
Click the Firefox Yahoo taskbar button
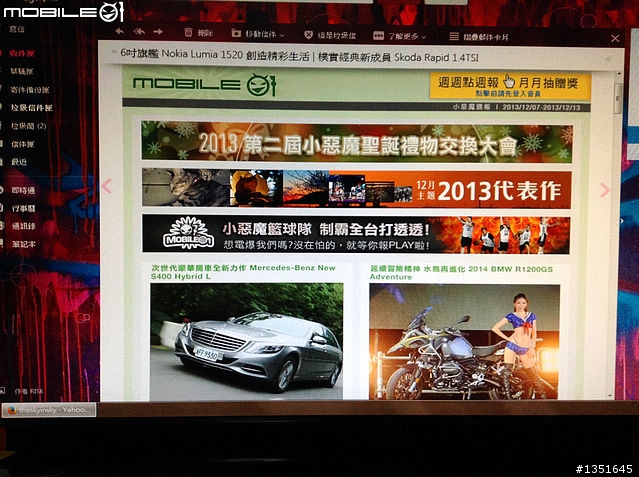point(49,410)
